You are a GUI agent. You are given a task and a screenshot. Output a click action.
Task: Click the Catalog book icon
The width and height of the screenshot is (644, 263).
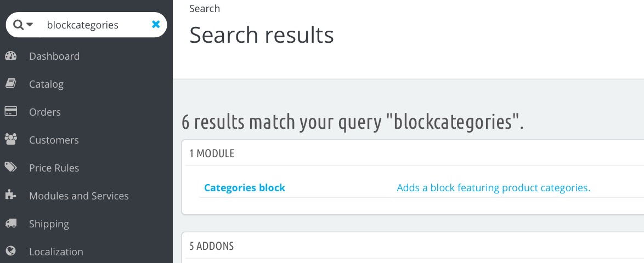(x=10, y=84)
